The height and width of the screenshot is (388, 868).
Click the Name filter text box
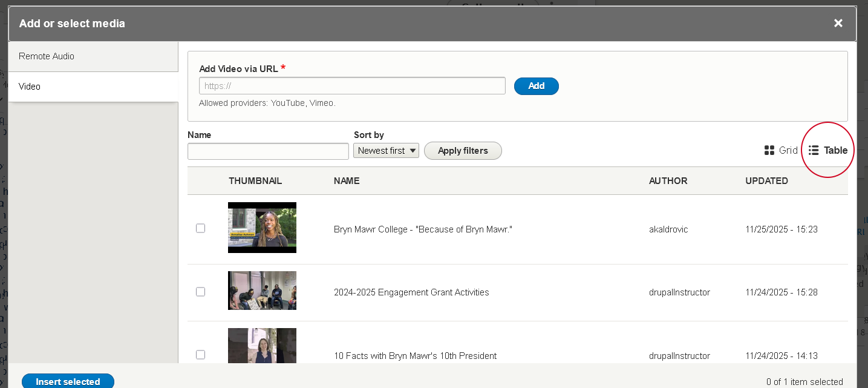tap(268, 151)
